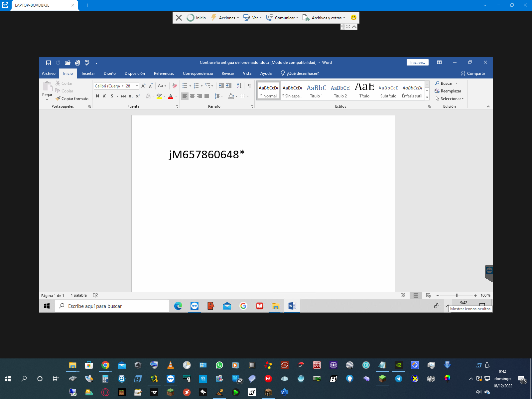Image resolution: width=532 pixels, height=399 pixels.
Task: Switch to the Insertar ribbon tab
Action: coord(88,73)
